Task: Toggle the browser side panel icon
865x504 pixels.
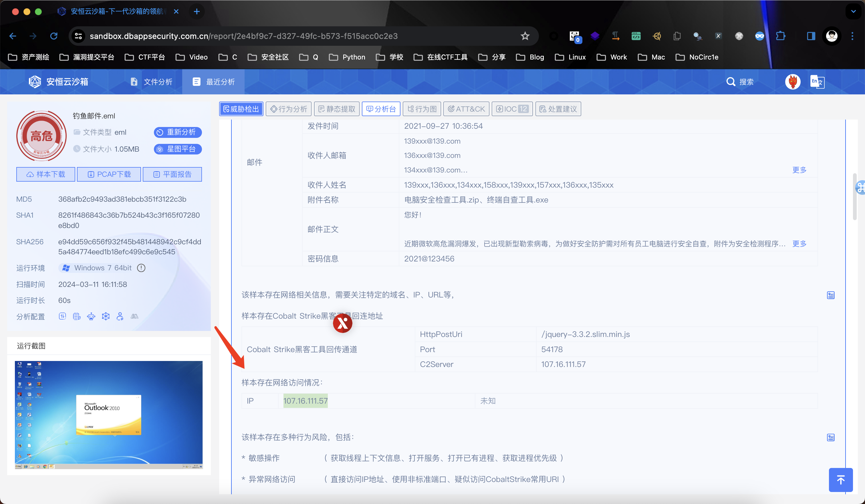Action: (811, 36)
